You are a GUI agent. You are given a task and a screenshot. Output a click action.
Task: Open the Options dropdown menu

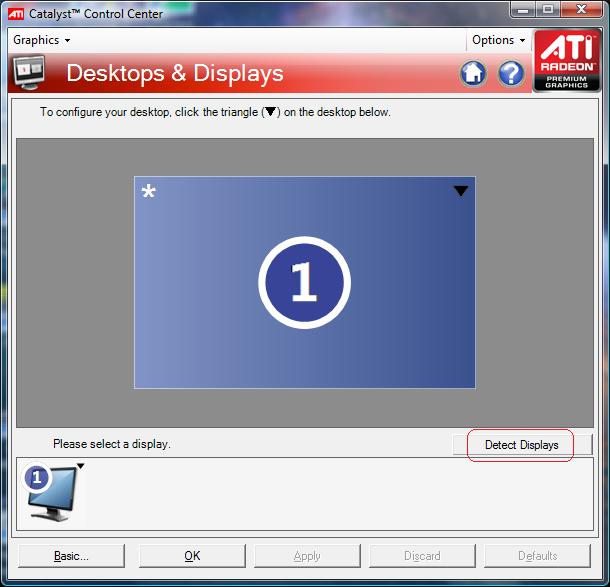point(498,40)
